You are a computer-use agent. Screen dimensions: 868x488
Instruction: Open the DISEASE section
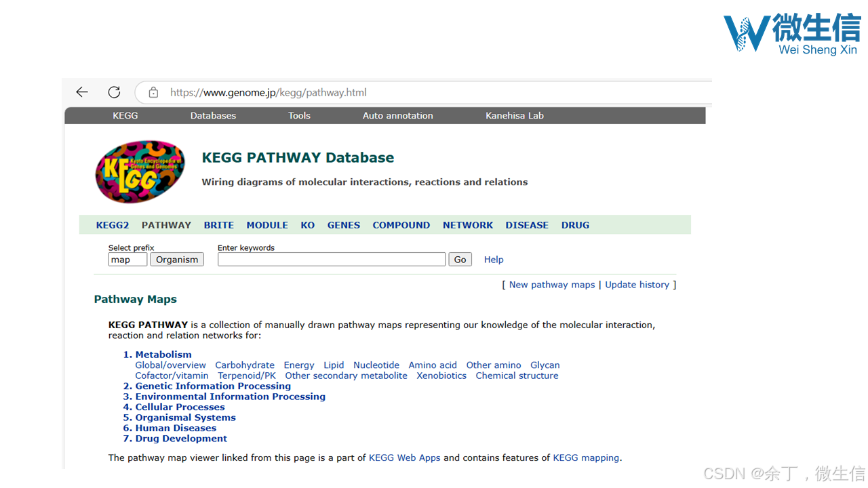point(527,224)
